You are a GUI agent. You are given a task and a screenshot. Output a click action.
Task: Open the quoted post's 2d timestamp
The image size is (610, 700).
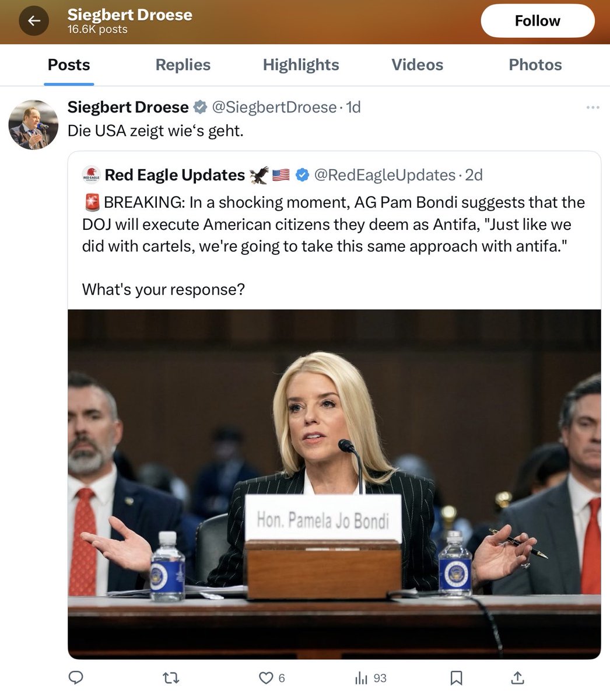(x=474, y=175)
